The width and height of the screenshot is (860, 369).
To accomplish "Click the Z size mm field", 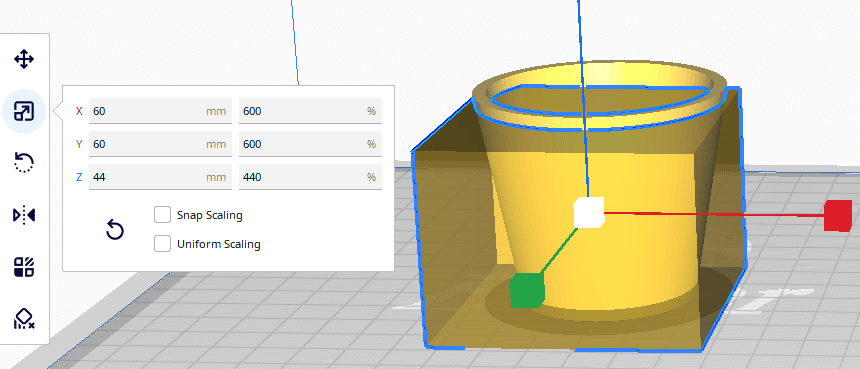I will coord(160,177).
